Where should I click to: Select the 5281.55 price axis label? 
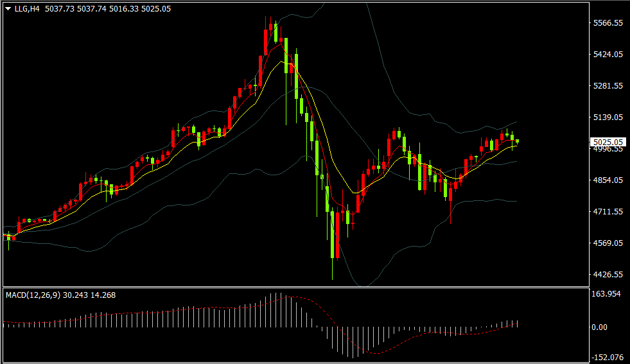(608, 86)
